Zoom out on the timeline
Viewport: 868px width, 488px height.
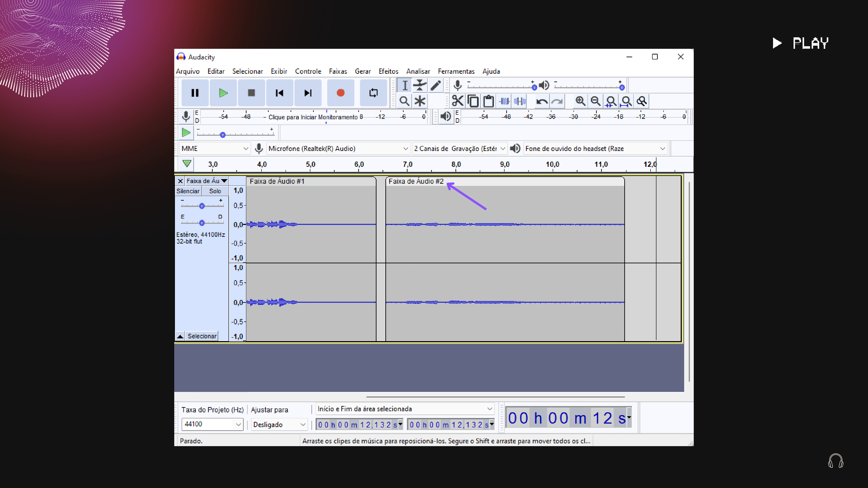pyautogui.click(x=595, y=101)
